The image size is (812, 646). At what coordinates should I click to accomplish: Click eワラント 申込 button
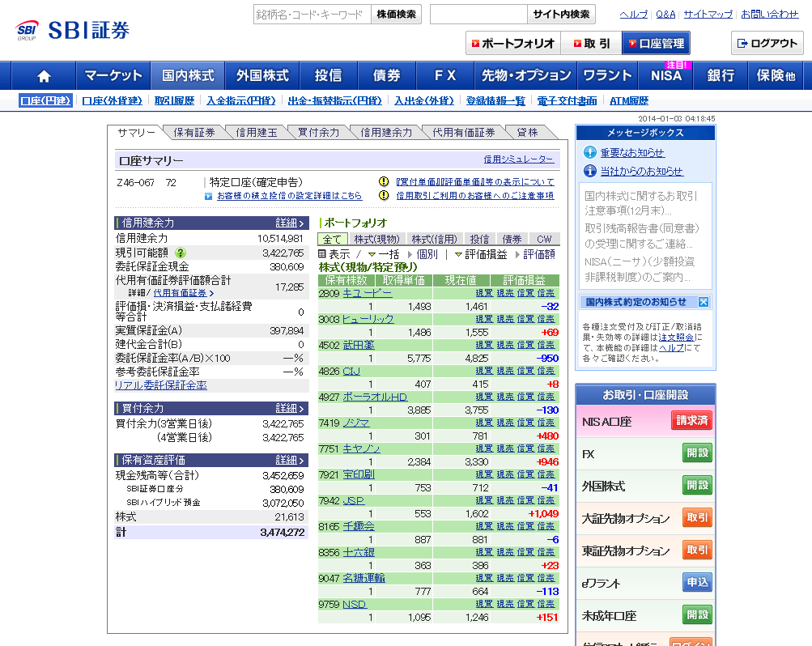click(697, 583)
